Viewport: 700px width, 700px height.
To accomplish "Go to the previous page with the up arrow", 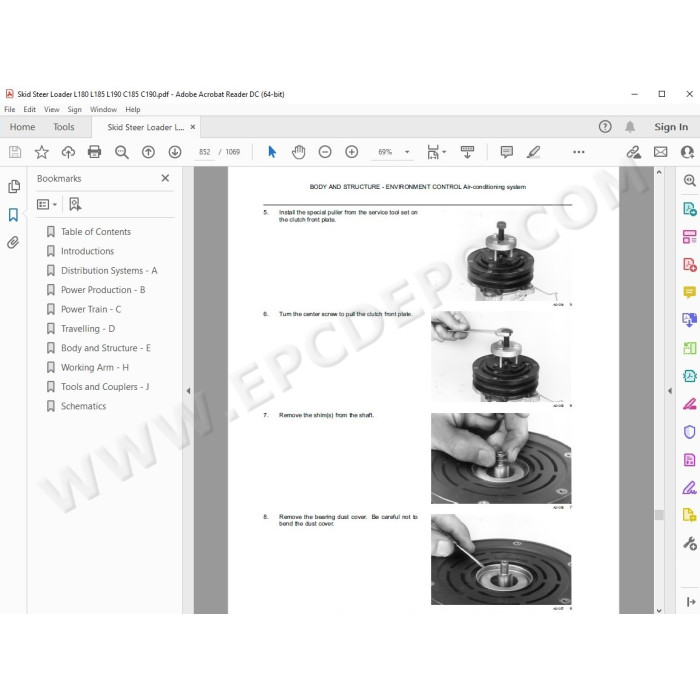I will (148, 152).
